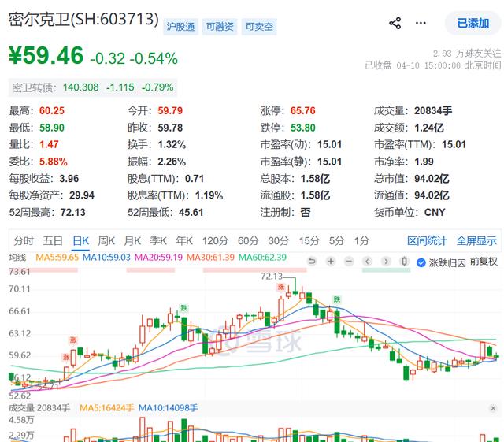Click the 均线 moving average label
The image size is (504, 442).
click(x=17, y=258)
